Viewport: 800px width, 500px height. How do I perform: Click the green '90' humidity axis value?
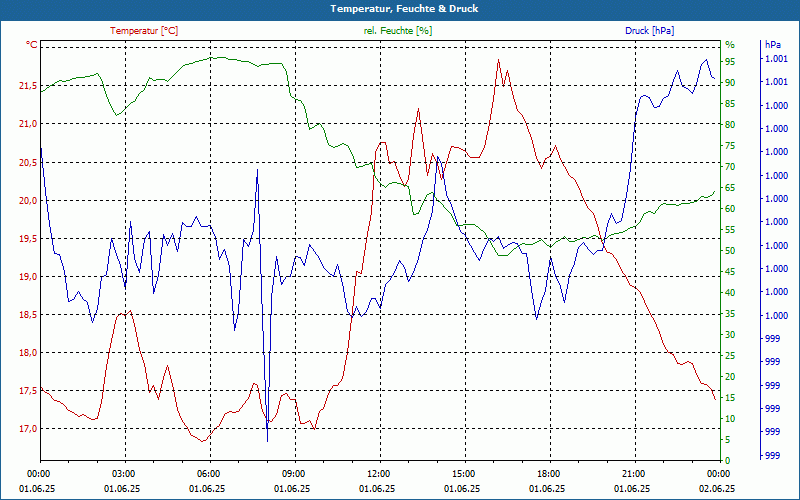coord(730,83)
